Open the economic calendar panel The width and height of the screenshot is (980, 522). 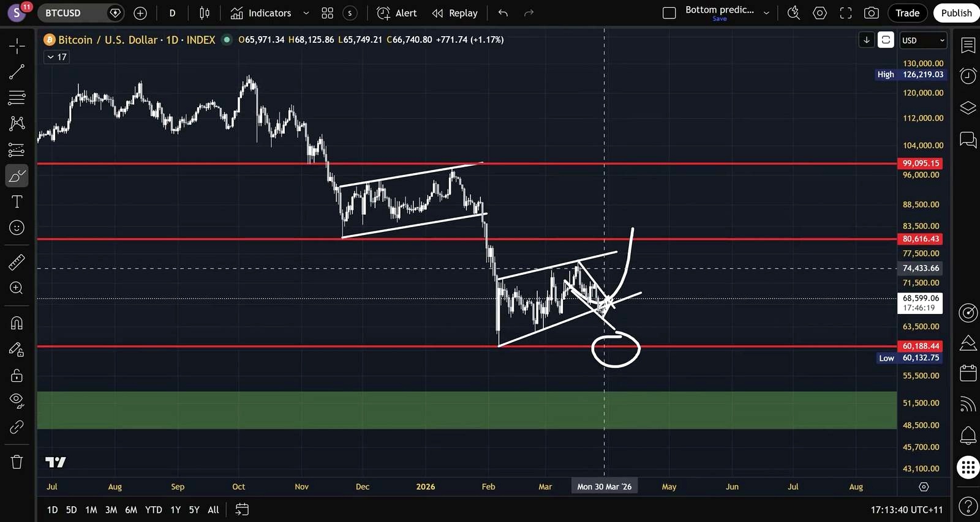point(968,373)
